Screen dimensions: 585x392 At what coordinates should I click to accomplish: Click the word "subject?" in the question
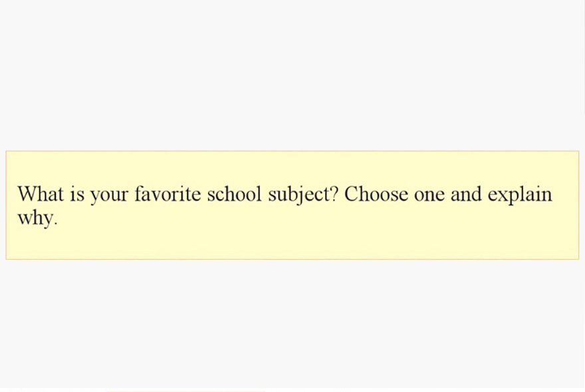[303, 195]
